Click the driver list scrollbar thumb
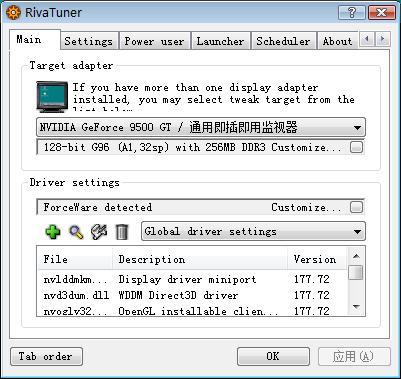This screenshot has width=401, height=379. (356, 272)
